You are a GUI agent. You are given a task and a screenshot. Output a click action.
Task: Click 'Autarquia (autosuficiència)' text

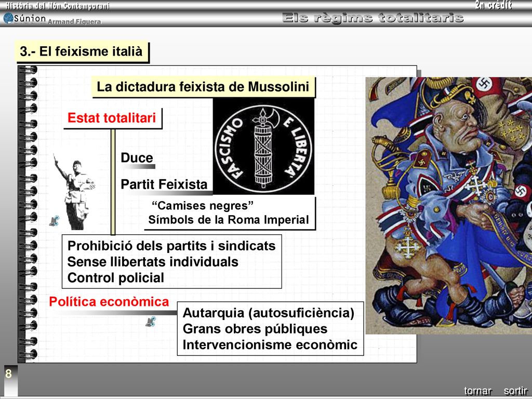[269, 313]
